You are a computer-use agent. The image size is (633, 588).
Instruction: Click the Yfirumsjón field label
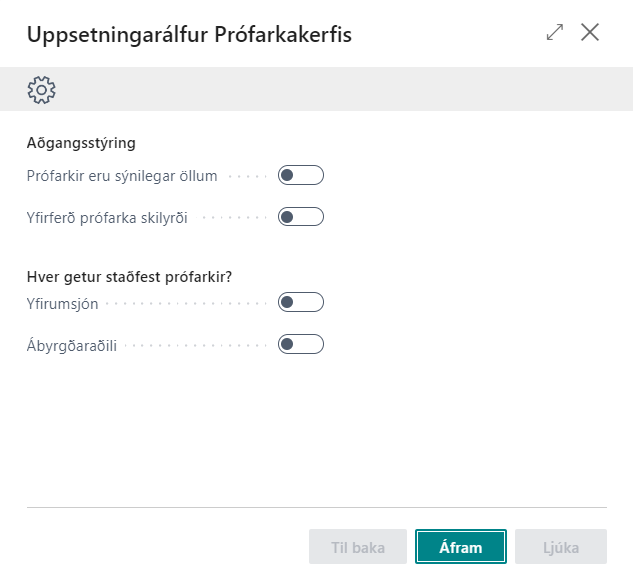tap(63, 302)
